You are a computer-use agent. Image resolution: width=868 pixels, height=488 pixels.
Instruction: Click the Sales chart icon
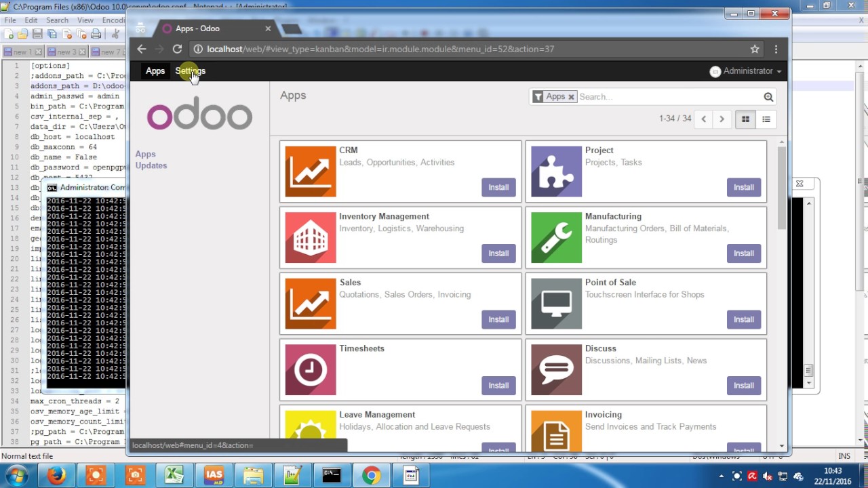coord(311,304)
